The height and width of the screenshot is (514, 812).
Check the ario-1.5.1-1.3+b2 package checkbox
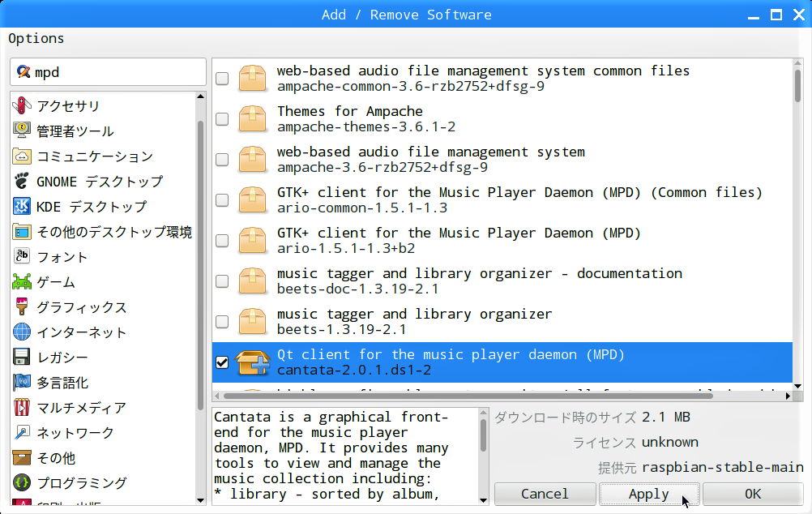click(x=222, y=241)
